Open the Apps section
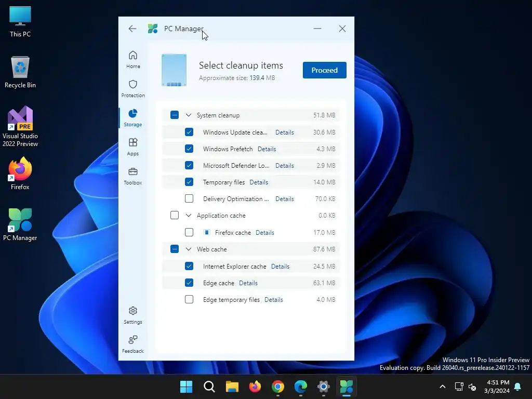Image resolution: width=532 pixels, height=399 pixels. (133, 147)
